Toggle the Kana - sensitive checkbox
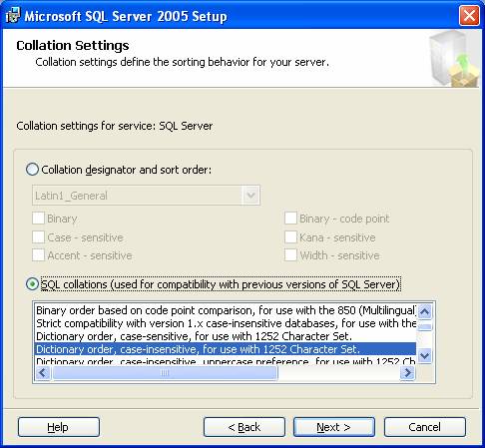This screenshot has width=485, height=448. coord(290,237)
